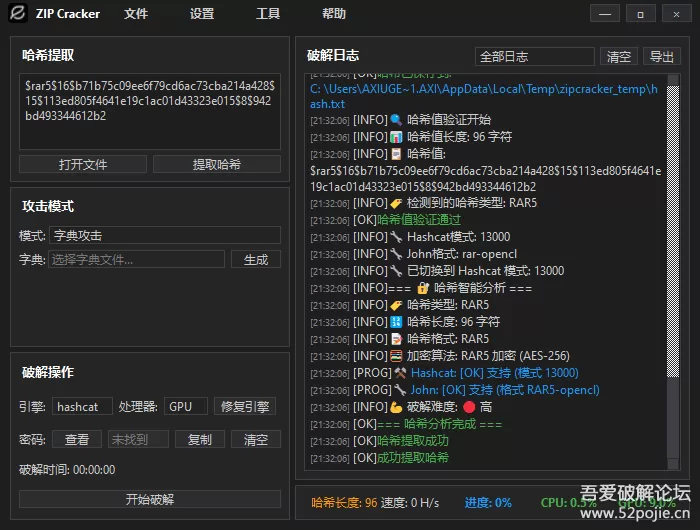Click the 清空 button in 破解操作
700x530 pixels.
(256, 439)
